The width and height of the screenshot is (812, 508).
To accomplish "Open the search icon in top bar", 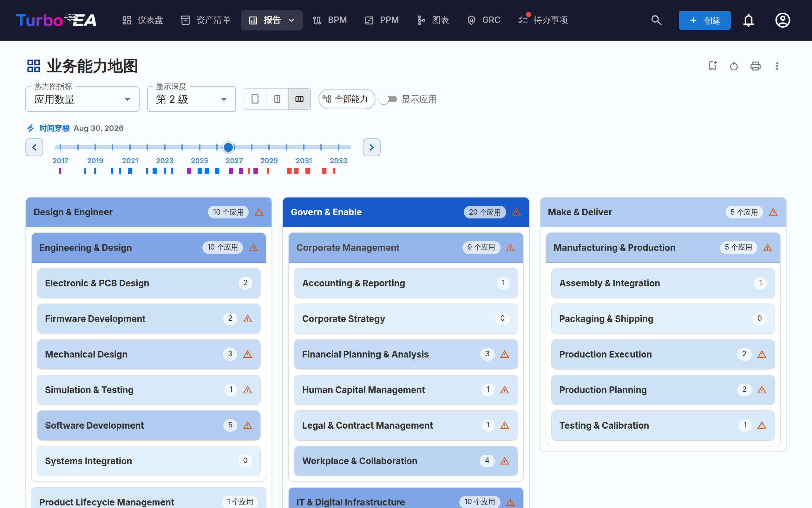I will pyautogui.click(x=656, y=20).
